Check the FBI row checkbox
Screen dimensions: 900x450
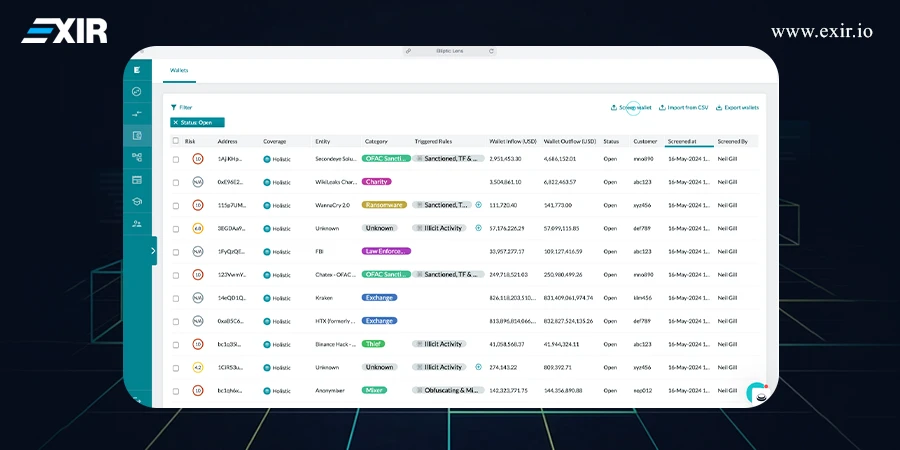tap(176, 252)
